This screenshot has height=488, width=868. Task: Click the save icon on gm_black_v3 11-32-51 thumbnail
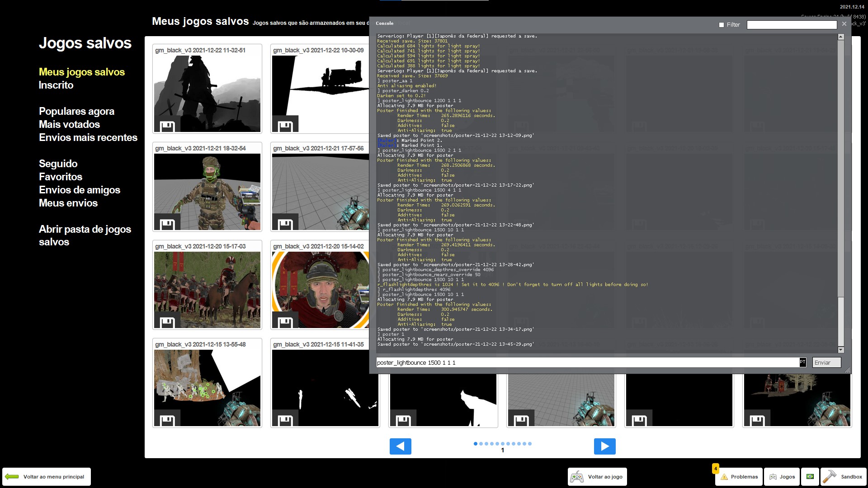point(167,127)
